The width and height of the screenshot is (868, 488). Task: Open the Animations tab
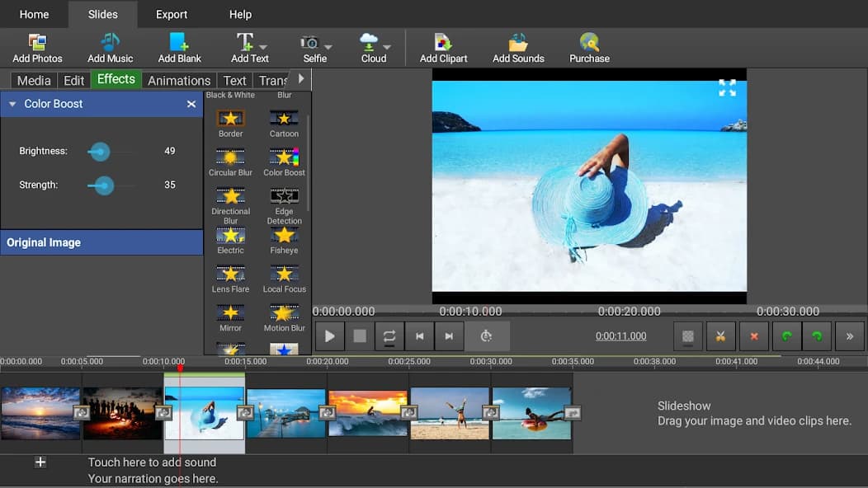(179, 80)
